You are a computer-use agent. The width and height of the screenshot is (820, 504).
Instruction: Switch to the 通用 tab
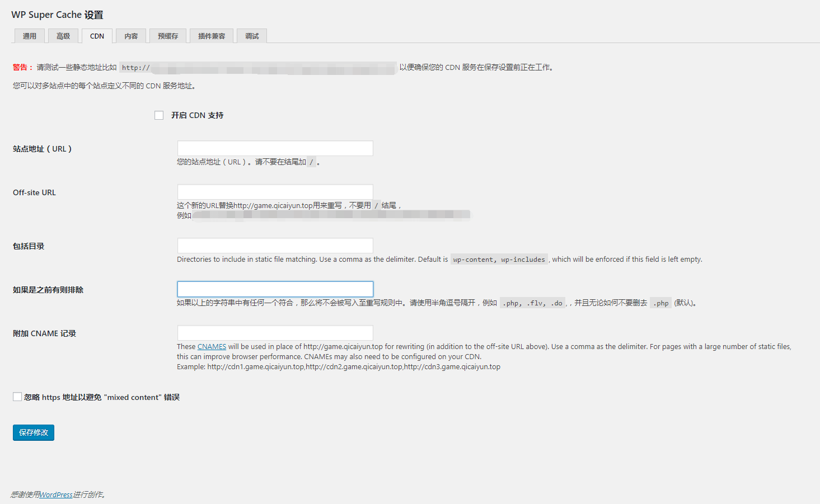tap(30, 36)
